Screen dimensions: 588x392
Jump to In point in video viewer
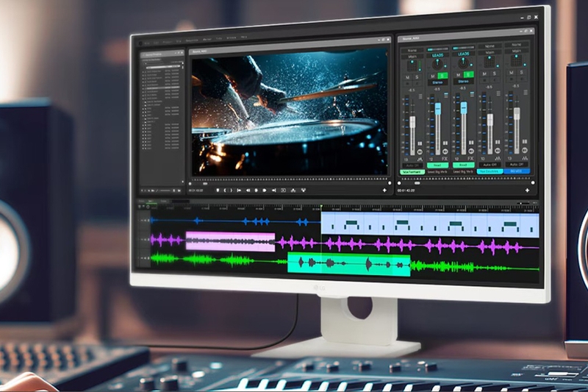pos(239,190)
